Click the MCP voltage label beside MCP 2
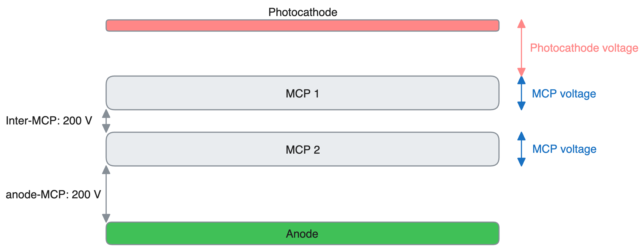This screenshot has height=250, width=644. tap(564, 149)
